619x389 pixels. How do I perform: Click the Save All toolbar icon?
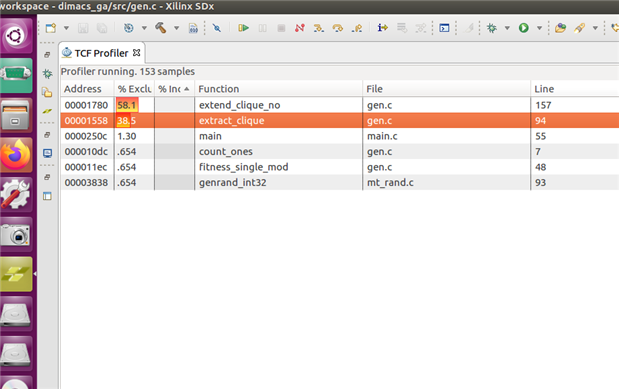[x=102, y=28]
